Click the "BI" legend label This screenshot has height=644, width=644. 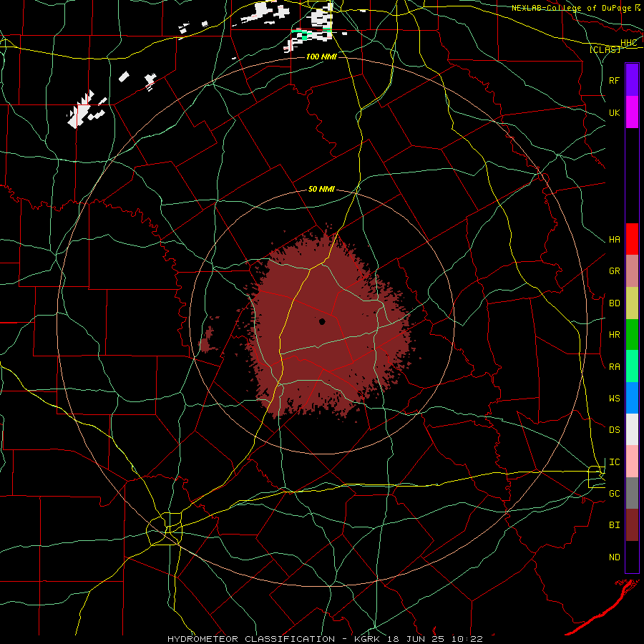(615, 525)
